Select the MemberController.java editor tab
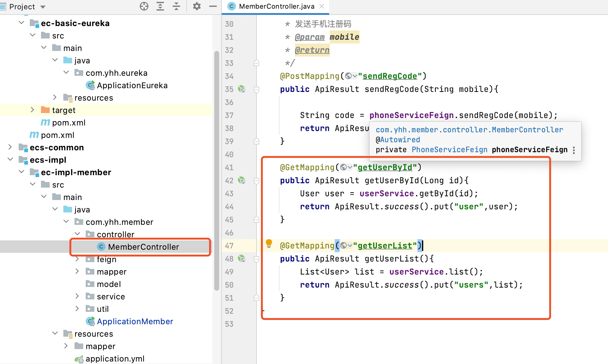This screenshot has height=364, width=608. pyautogui.click(x=276, y=7)
